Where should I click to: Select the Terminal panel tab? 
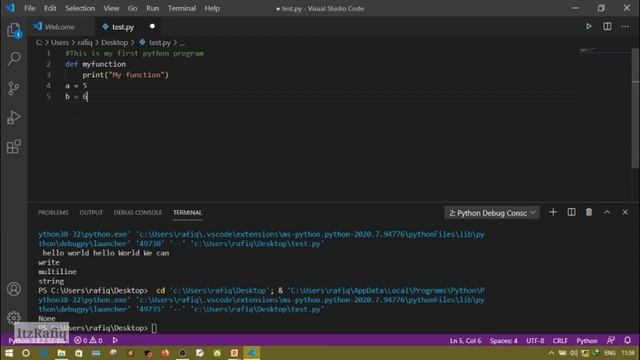point(187,212)
